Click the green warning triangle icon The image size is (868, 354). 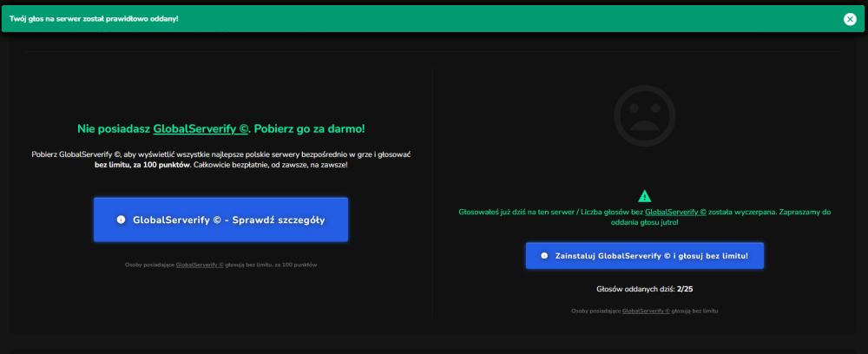(x=644, y=196)
